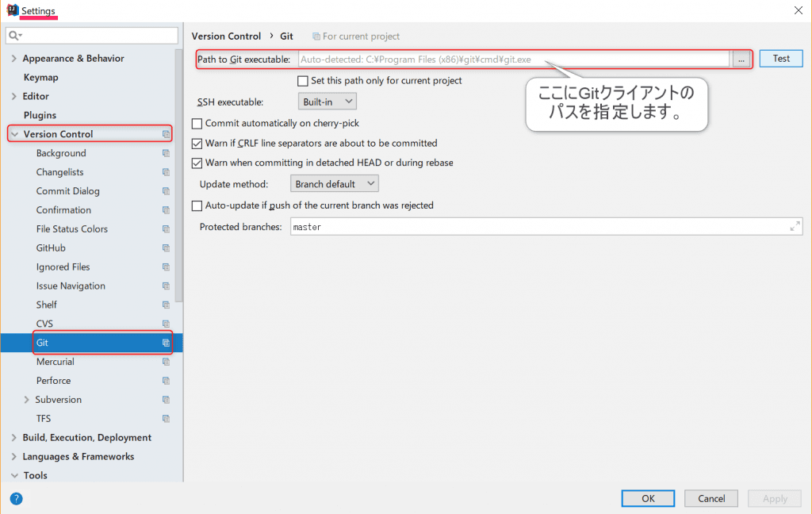
Task: Click the search magnifier icon in settings
Action: click(15, 36)
